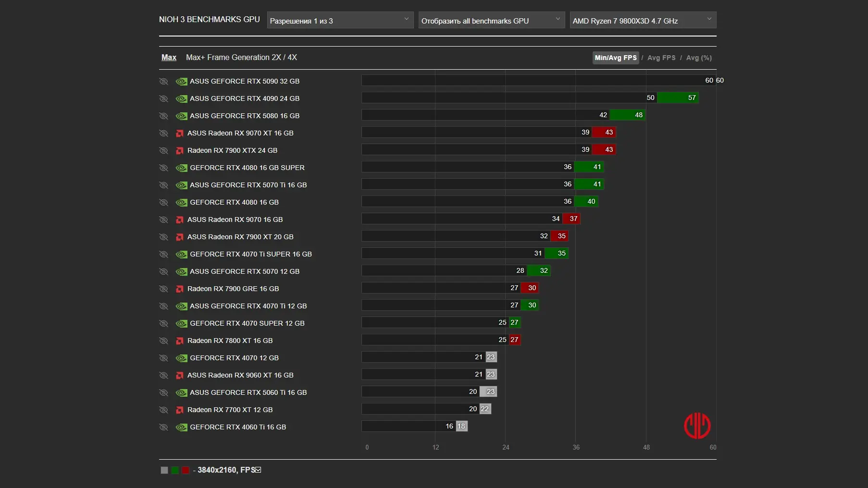Click the AMD logo beside Radeon RX 7900 GRE
This screenshot has width=868, height=488.
pos(180,289)
